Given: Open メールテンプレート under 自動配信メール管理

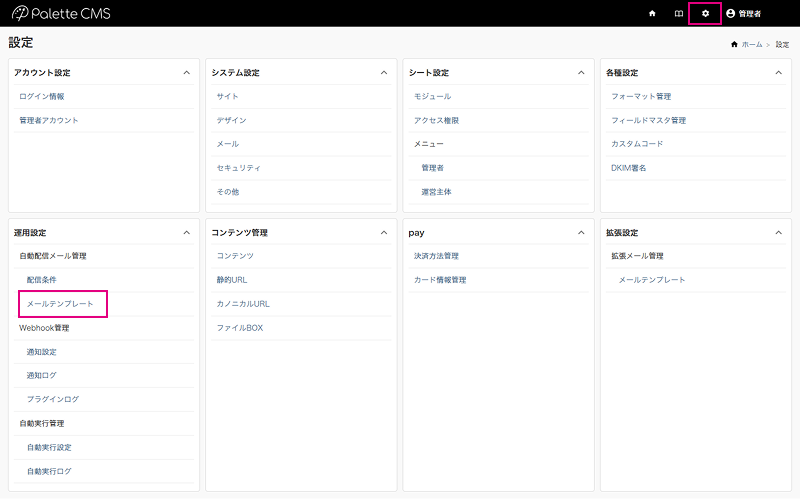Looking at the screenshot, I should (60, 303).
